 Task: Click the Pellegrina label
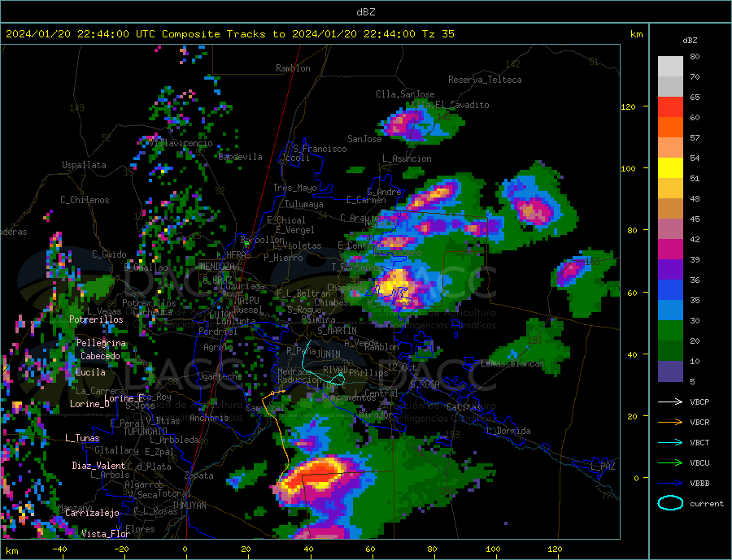(102, 343)
